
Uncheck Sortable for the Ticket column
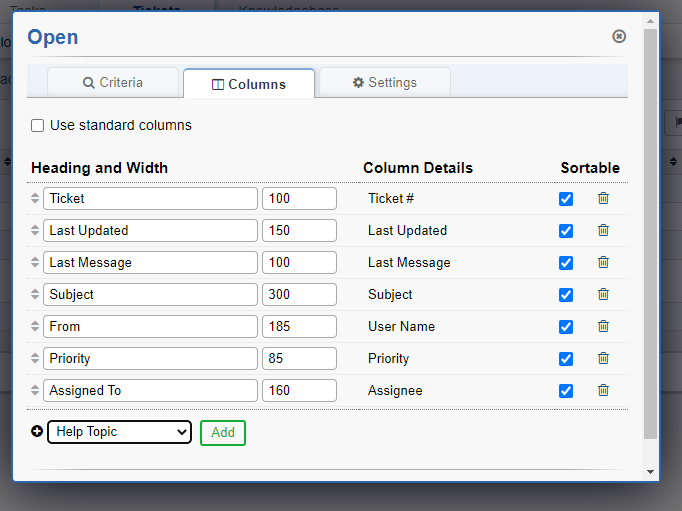566,199
